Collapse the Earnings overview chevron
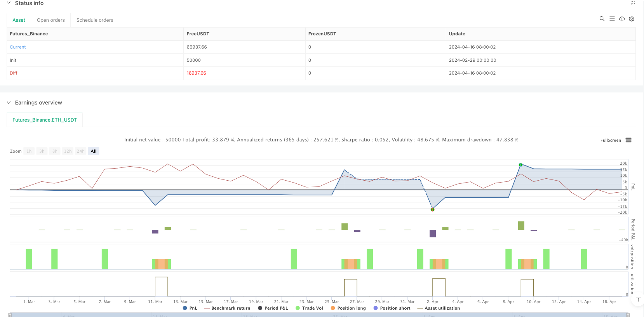This screenshot has width=644, height=317. point(9,103)
